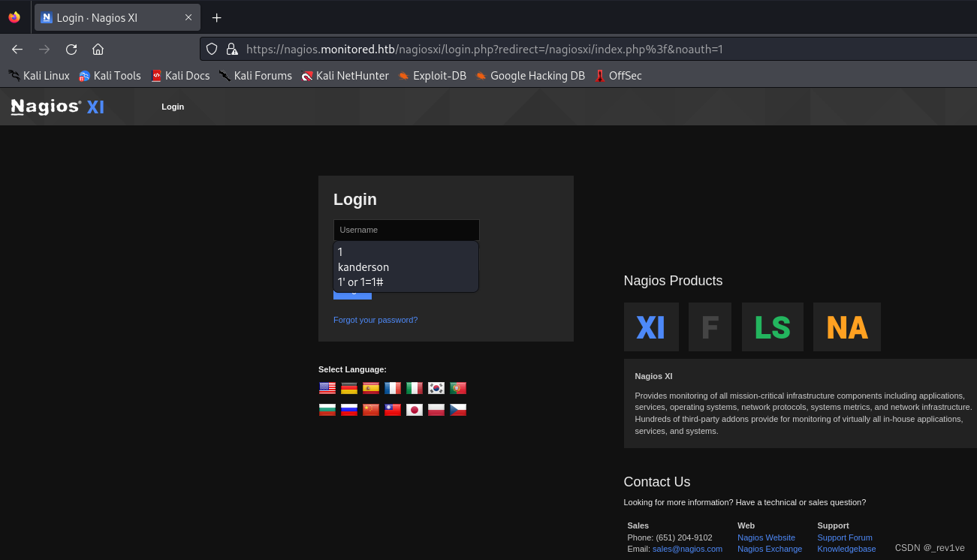Pick the French flag language

[393, 388]
